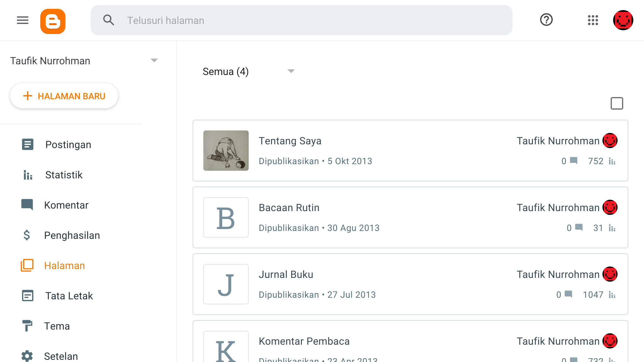The height and width of the screenshot is (362, 644).
Task: Click the HALAMAN BARU button
Action: click(64, 96)
